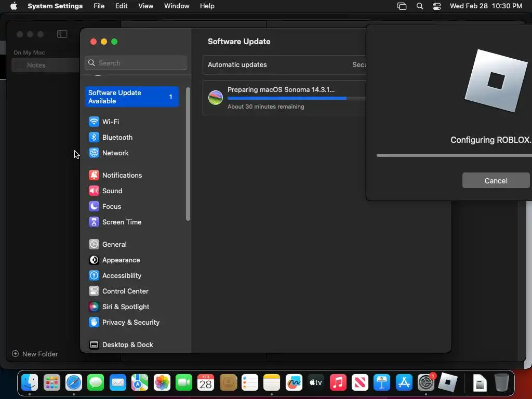The image size is (532, 399).
Task: Open the Edit menu
Action: [121, 6]
